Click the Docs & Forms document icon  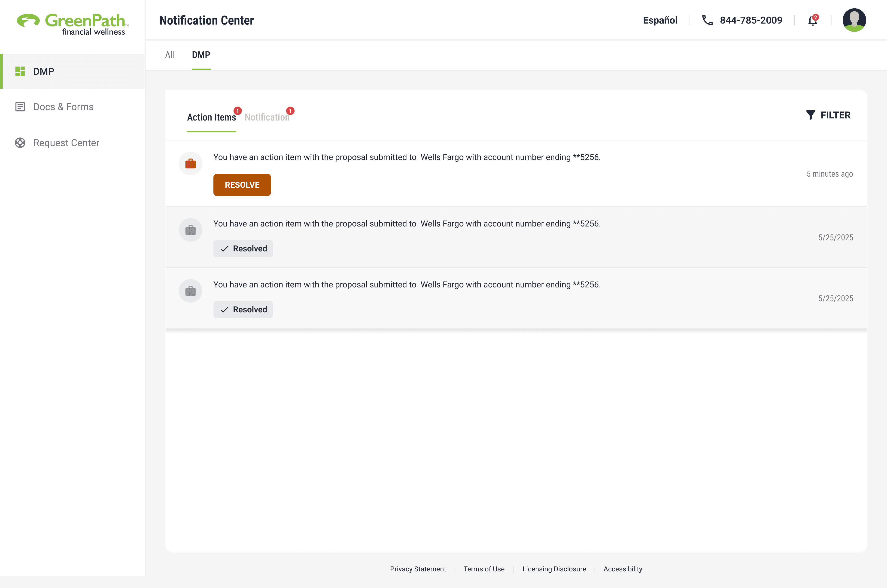pos(20,107)
